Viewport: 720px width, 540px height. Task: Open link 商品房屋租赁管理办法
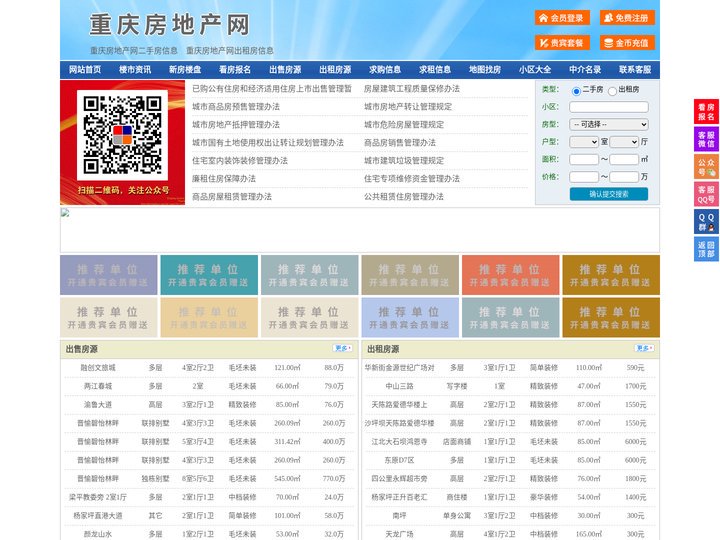(x=232, y=197)
